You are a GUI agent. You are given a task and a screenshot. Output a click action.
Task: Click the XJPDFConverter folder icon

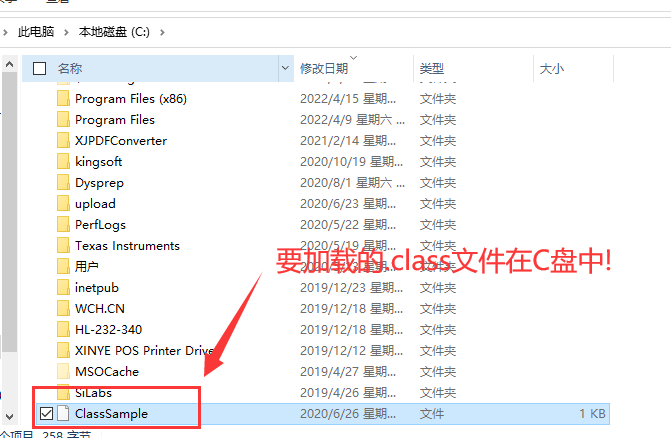point(63,140)
